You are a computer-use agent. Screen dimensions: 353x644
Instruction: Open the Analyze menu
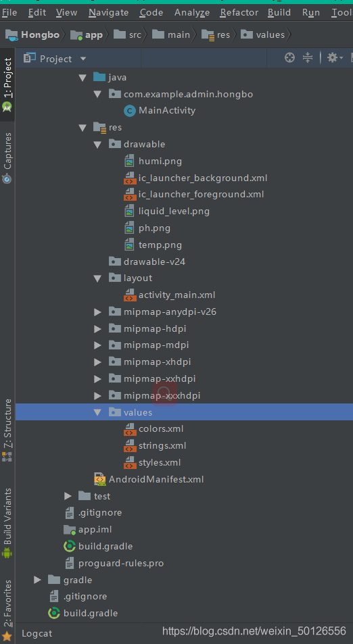[x=192, y=12]
